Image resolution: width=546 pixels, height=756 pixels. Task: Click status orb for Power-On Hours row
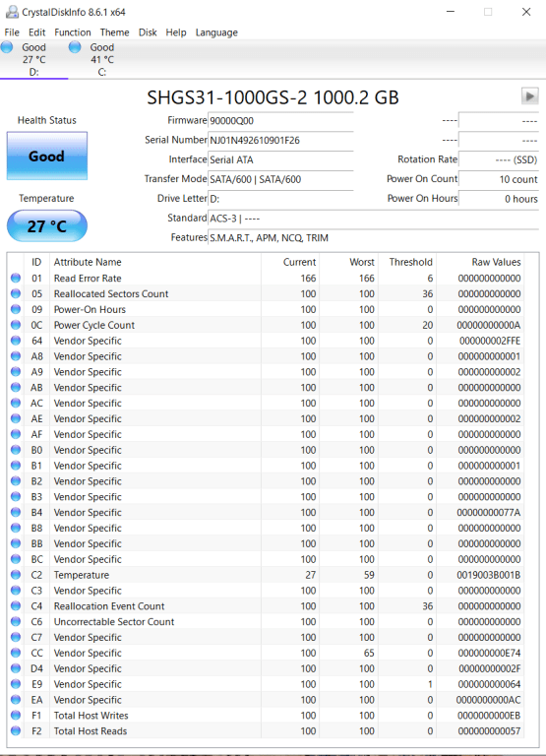16,309
